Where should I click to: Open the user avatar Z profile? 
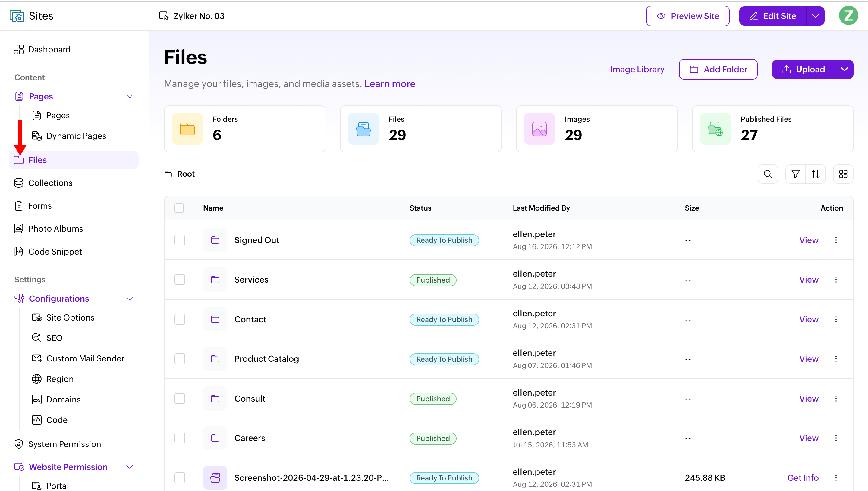pyautogui.click(x=848, y=15)
